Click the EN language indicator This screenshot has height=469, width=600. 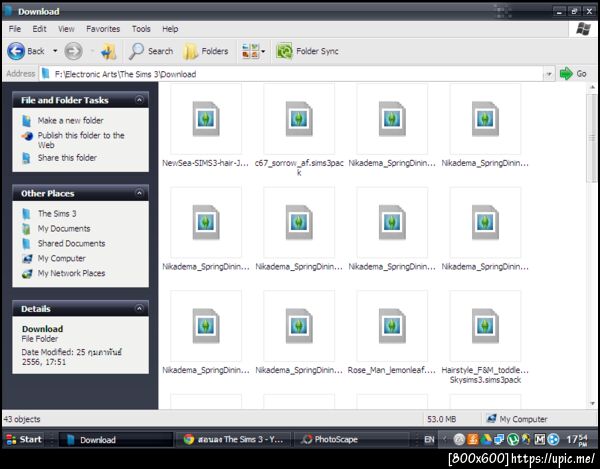[x=429, y=440]
